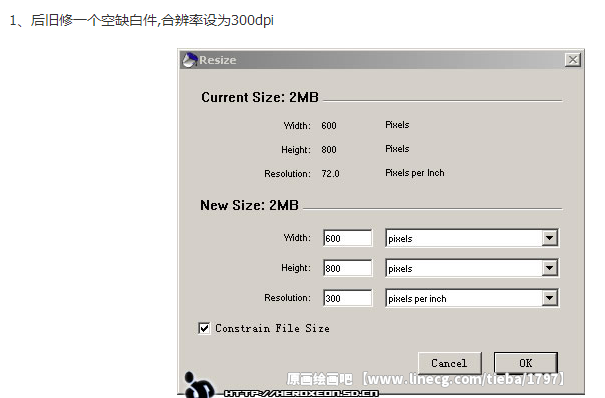Confirm with the OK button

point(526,363)
